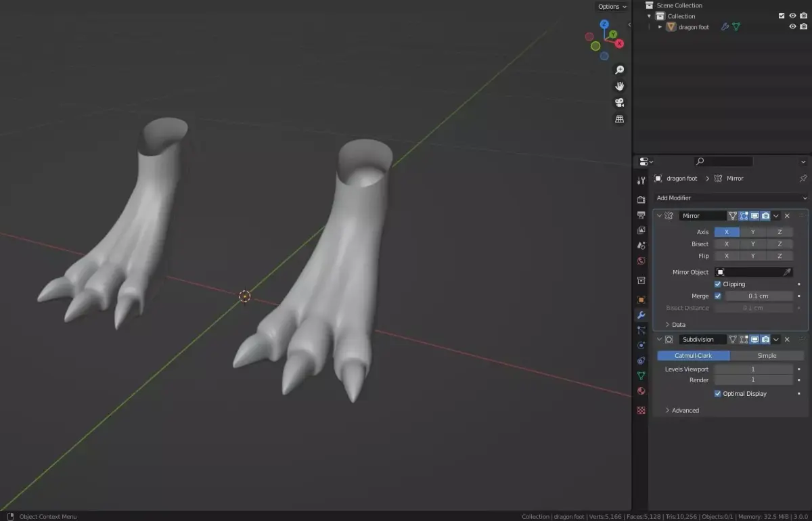Enable mirror Axis Z
812x521 pixels.
point(780,232)
